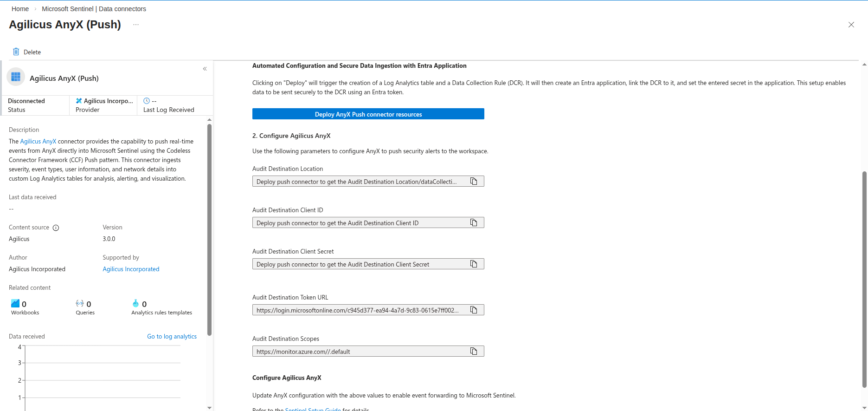Image resolution: width=868 pixels, height=411 pixels.
Task: Open Microsoft Sentinel Data connectors breadcrumb
Action: click(94, 8)
